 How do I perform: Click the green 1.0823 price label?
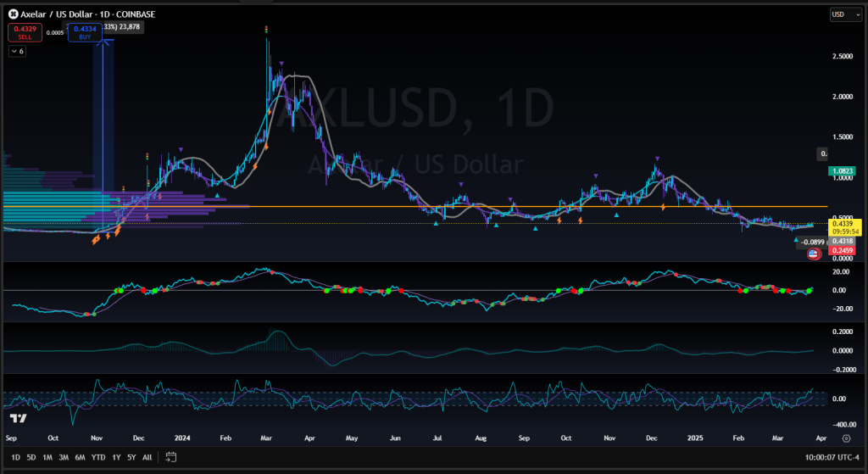(x=841, y=171)
